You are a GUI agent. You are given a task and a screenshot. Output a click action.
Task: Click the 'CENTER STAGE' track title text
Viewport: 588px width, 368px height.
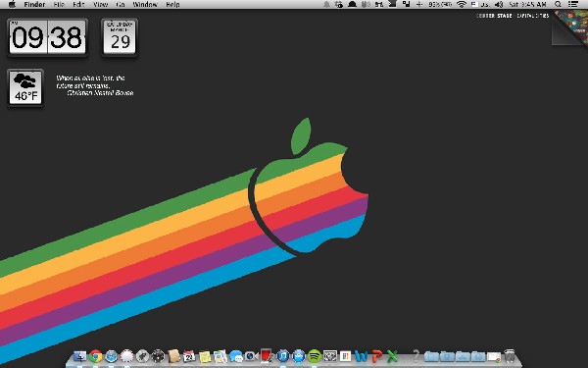click(x=494, y=16)
